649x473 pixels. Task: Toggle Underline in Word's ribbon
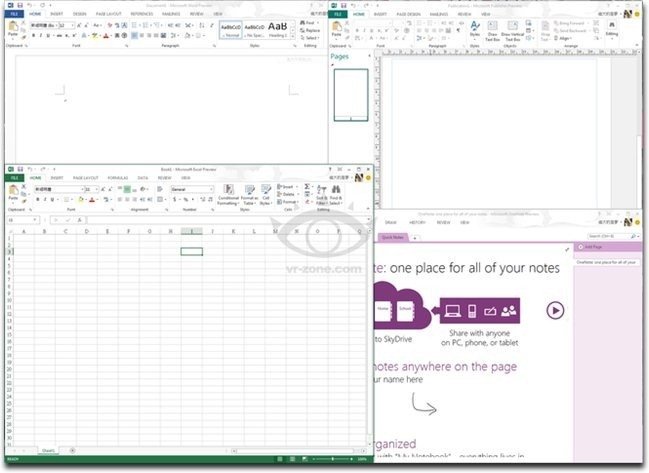coord(48,36)
